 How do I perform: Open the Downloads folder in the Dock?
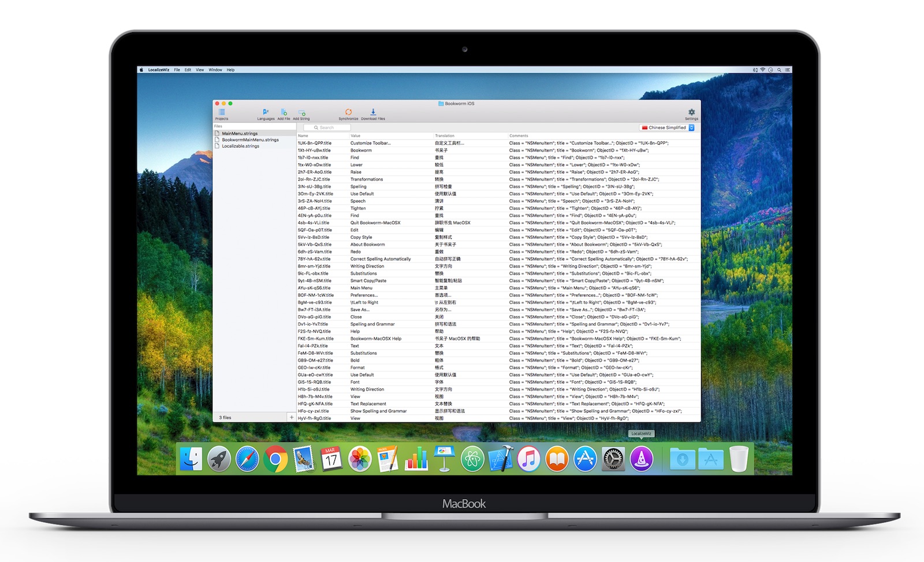coord(682,459)
